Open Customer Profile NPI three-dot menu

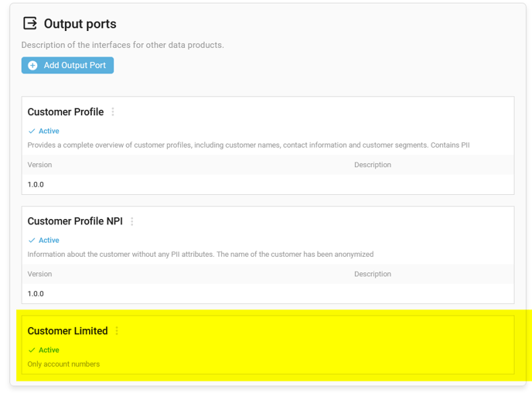pyautogui.click(x=132, y=221)
